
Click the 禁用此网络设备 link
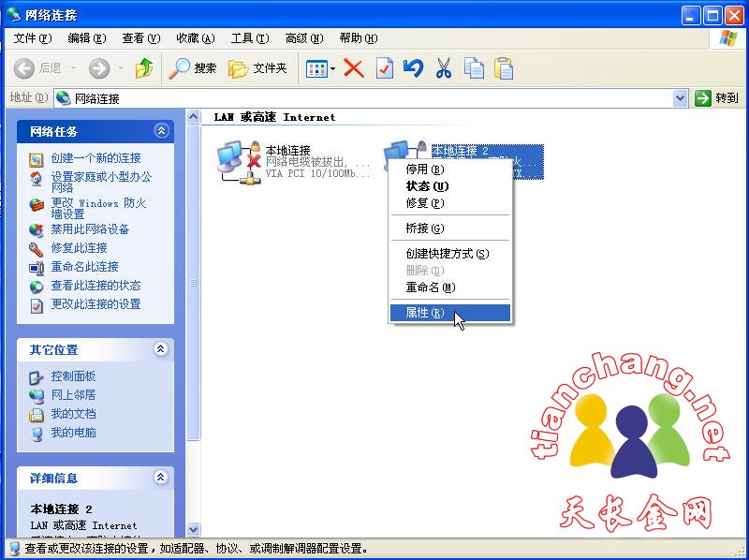point(90,229)
